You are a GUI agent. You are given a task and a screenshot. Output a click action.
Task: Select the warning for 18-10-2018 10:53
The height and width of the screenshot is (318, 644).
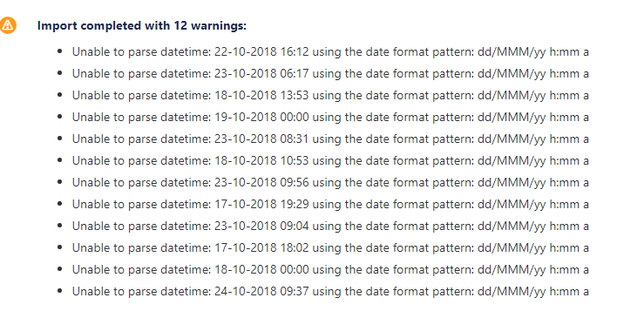[x=330, y=160]
